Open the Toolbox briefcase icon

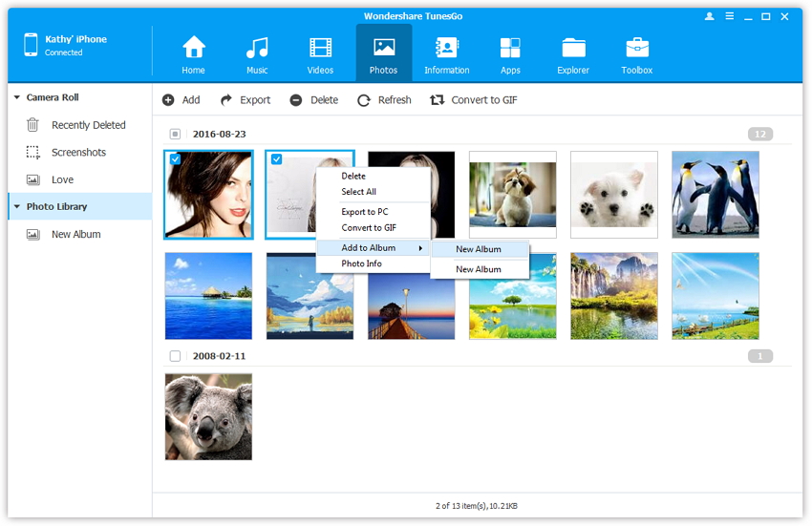point(637,48)
